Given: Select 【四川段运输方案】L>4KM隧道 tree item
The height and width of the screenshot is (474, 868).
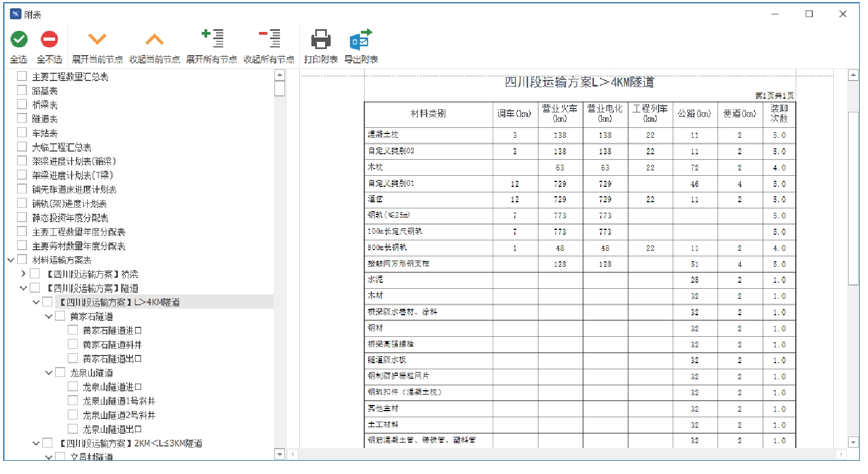Looking at the screenshot, I should click(120, 302).
